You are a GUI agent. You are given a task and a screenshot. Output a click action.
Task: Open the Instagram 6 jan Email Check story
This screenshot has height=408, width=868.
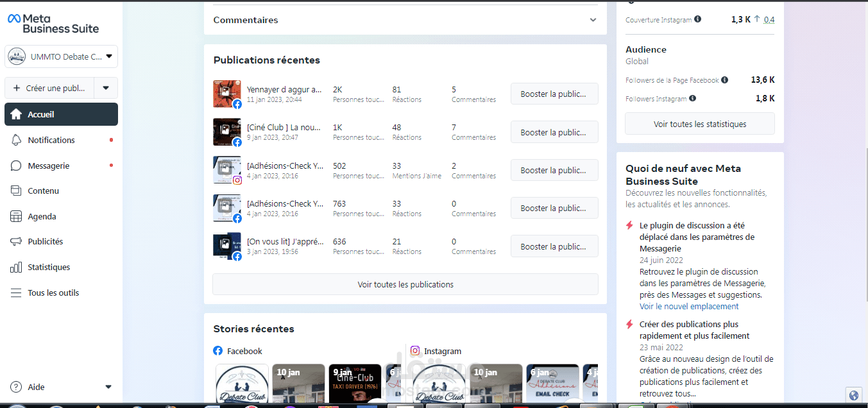point(552,383)
